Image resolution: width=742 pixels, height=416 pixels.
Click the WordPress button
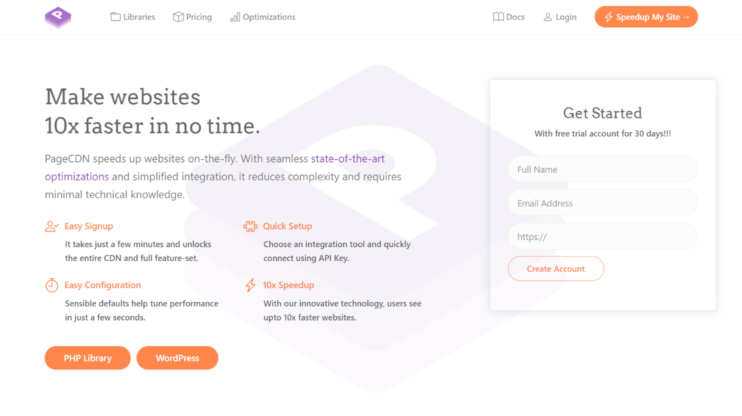(177, 358)
